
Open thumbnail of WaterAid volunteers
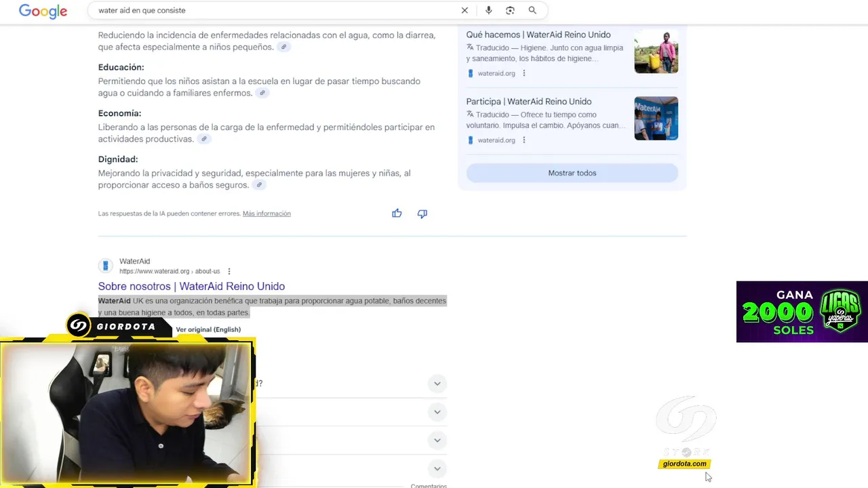(656, 119)
